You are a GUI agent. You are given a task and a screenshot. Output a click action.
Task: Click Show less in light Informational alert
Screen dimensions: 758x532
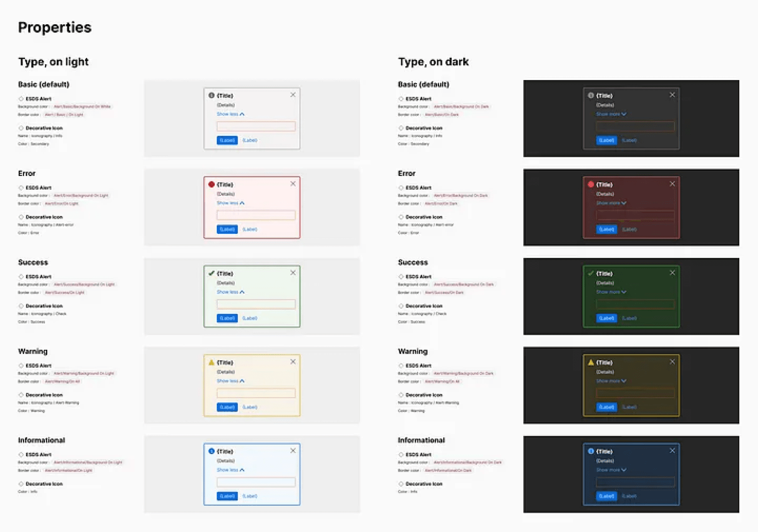[x=231, y=470]
